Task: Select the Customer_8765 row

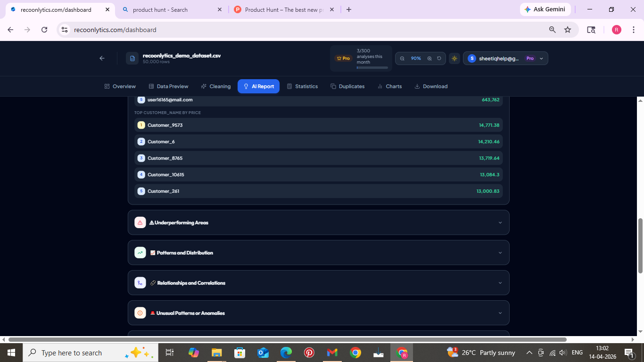Action: [x=319, y=158]
